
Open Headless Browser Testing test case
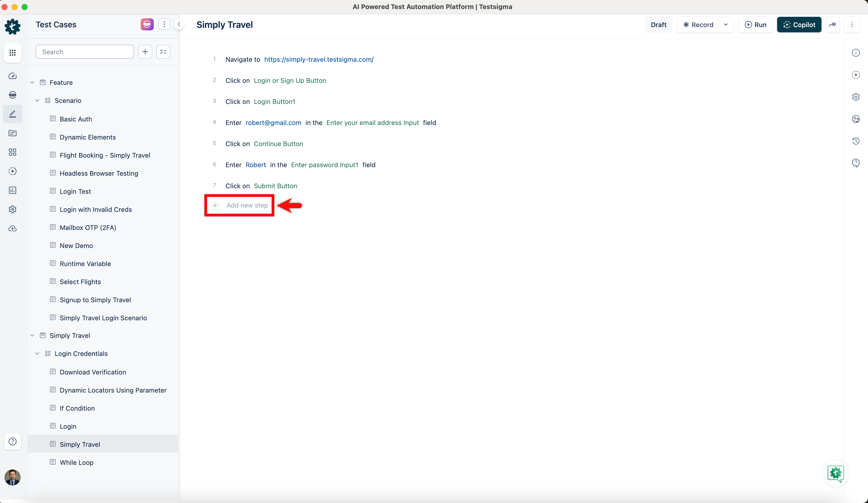tap(99, 173)
